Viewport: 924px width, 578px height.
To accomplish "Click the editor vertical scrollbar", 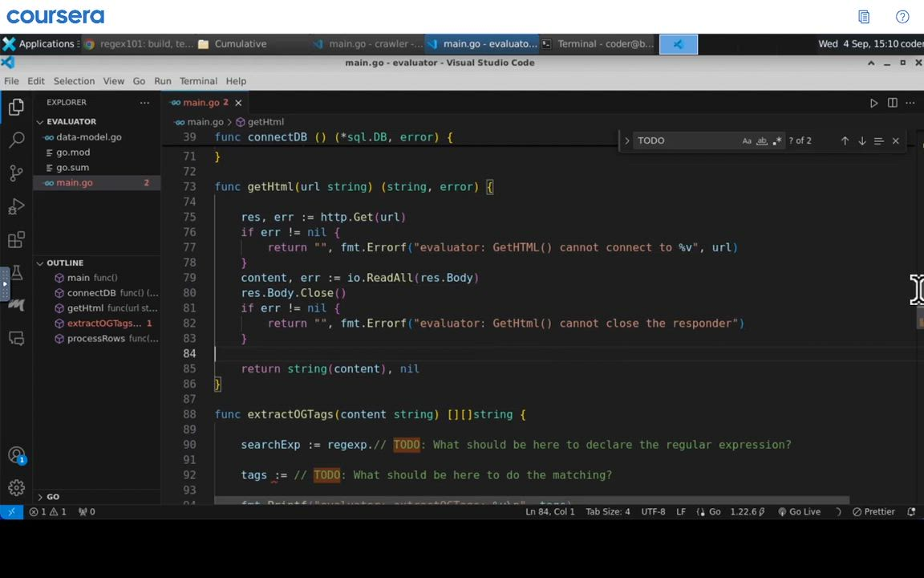I will (919, 320).
